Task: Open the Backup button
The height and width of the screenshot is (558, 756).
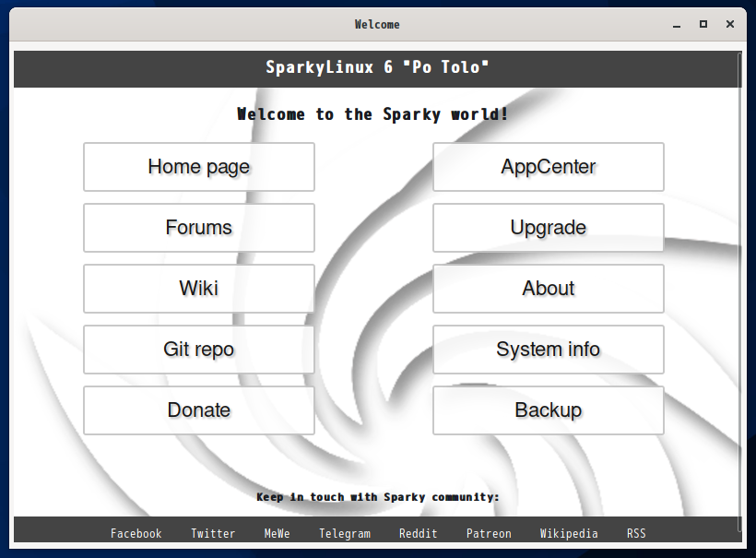Action: click(549, 410)
